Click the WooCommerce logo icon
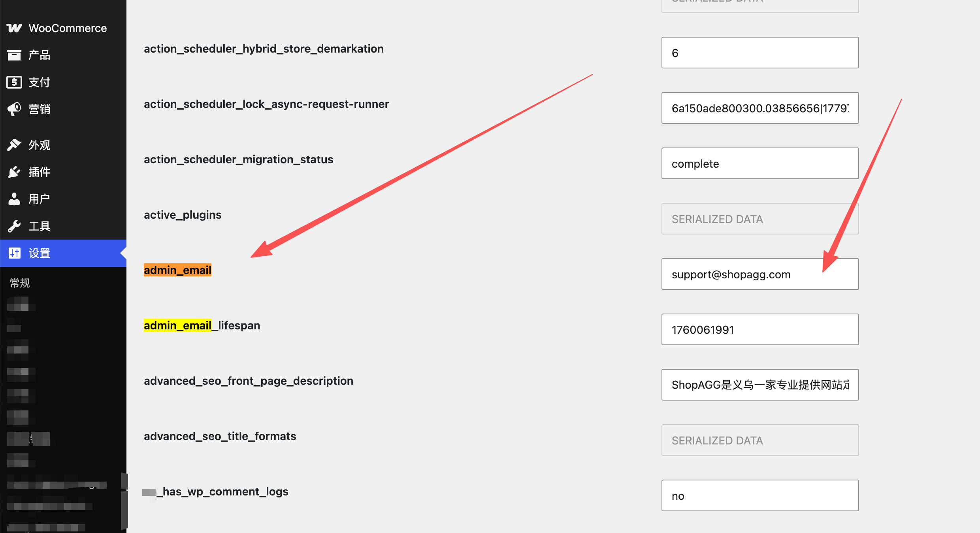Image resolution: width=980 pixels, height=533 pixels. (14, 28)
